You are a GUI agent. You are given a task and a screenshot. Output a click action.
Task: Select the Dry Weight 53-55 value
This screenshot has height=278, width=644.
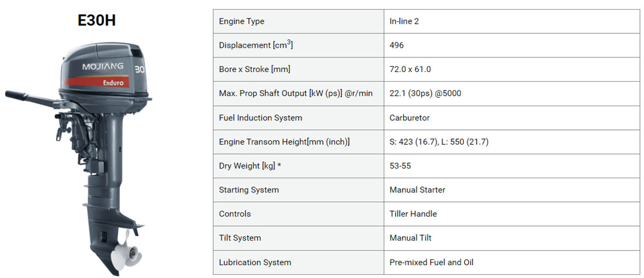tap(400, 166)
